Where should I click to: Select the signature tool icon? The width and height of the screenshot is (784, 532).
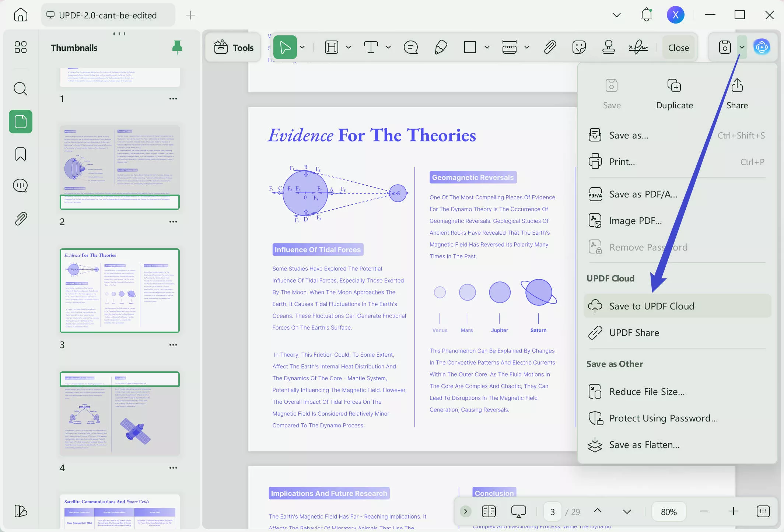click(638, 47)
